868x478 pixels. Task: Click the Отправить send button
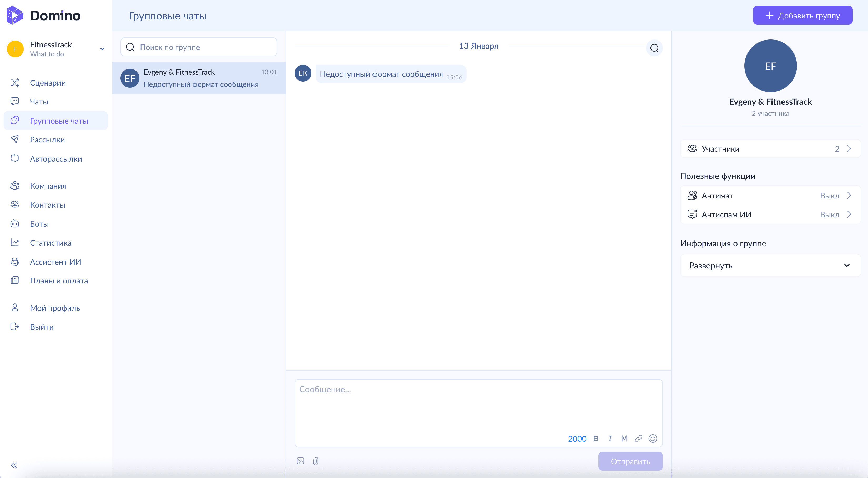(x=630, y=461)
